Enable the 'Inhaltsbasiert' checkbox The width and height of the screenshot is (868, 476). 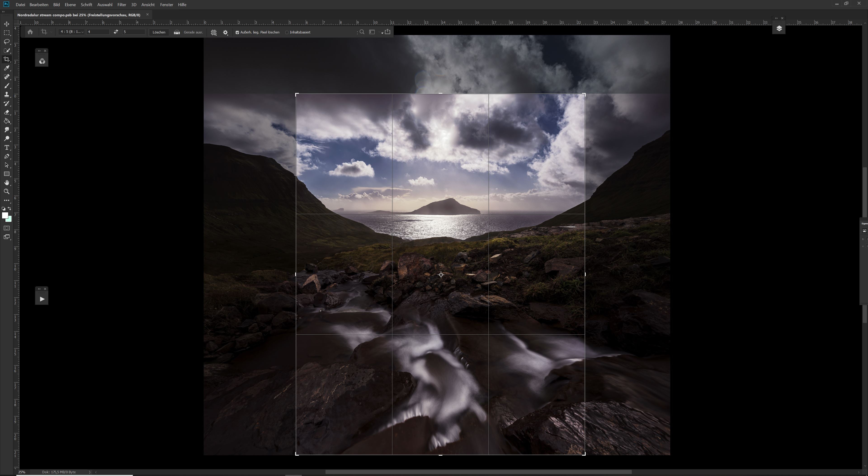(x=287, y=32)
